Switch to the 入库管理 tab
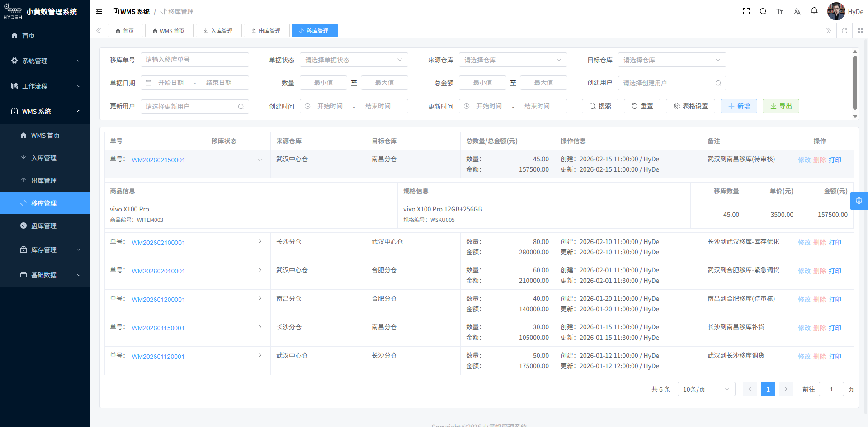Image resolution: width=868 pixels, height=427 pixels. 218,31
